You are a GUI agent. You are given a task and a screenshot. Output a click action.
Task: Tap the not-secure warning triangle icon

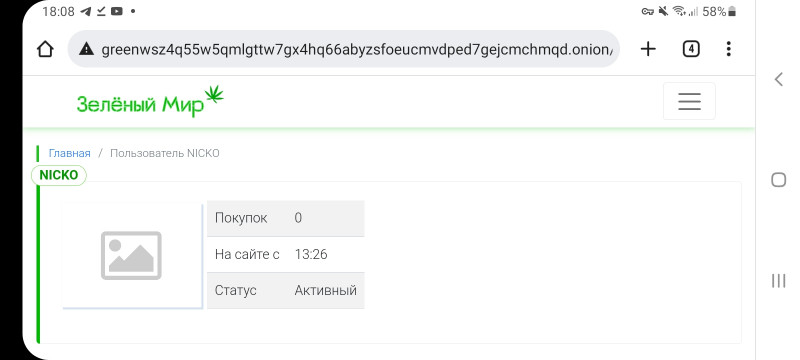coord(87,49)
